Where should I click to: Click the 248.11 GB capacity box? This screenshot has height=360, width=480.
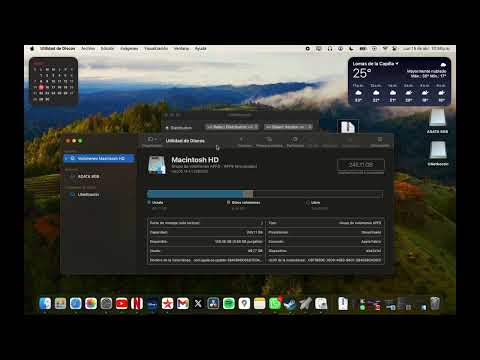coord(361,165)
